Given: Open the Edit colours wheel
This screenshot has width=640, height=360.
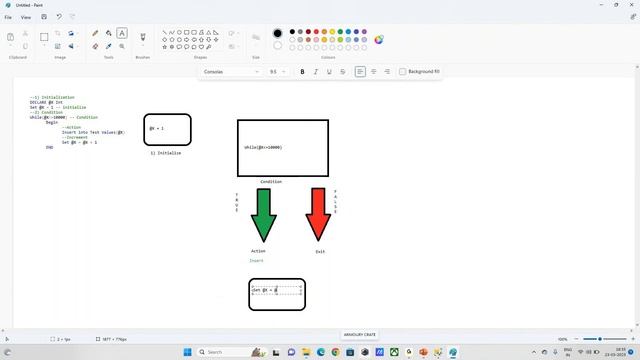Looking at the screenshot, I should click(379, 40).
